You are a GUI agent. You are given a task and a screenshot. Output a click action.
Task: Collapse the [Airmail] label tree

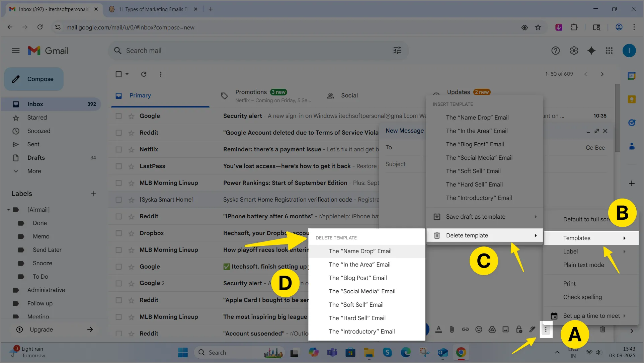[x=8, y=210]
